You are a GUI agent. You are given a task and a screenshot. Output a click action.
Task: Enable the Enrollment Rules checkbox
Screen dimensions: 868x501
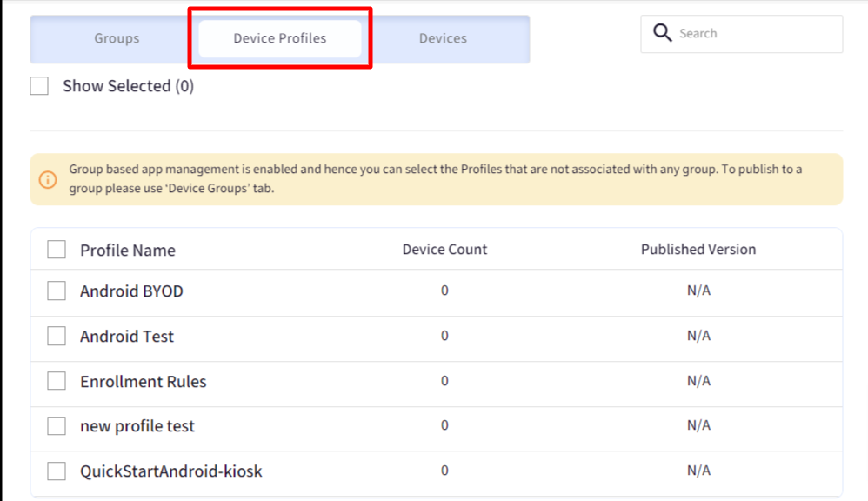[57, 381]
